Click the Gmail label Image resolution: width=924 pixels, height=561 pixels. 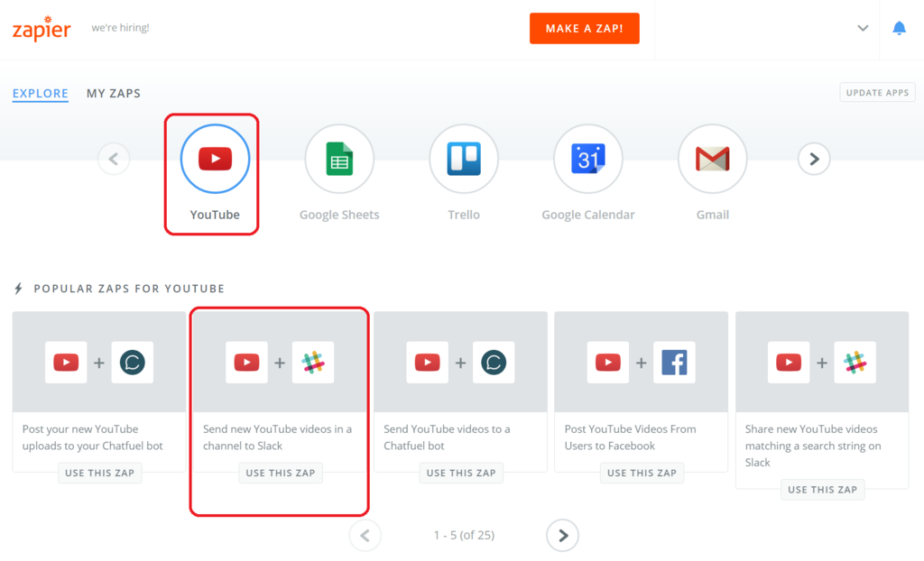coord(713,215)
